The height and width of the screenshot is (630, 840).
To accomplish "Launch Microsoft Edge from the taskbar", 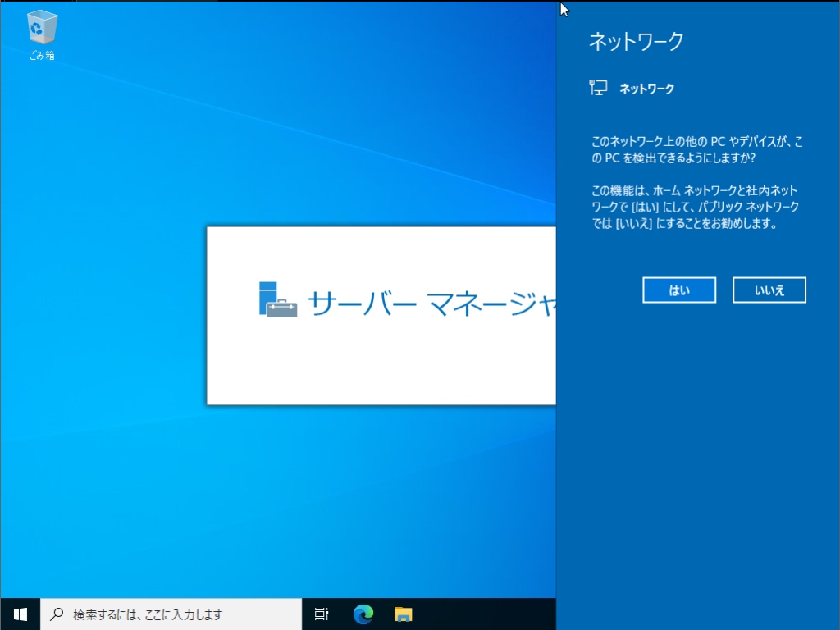I will (x=363, y=614).
